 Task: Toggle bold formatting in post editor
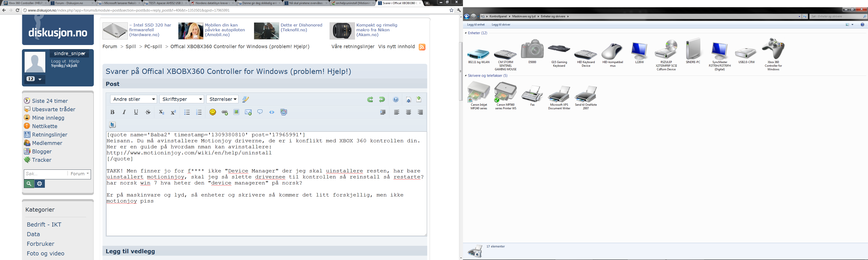point(113,112)
